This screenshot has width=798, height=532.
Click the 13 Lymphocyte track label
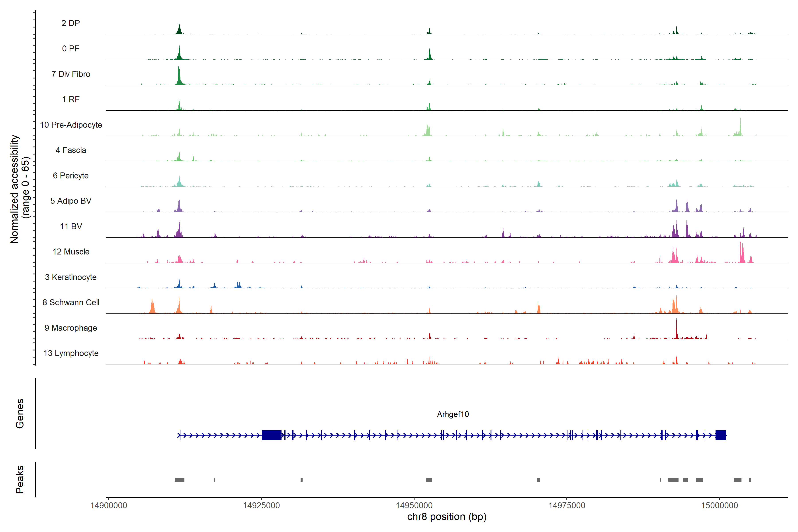(70, 353)
